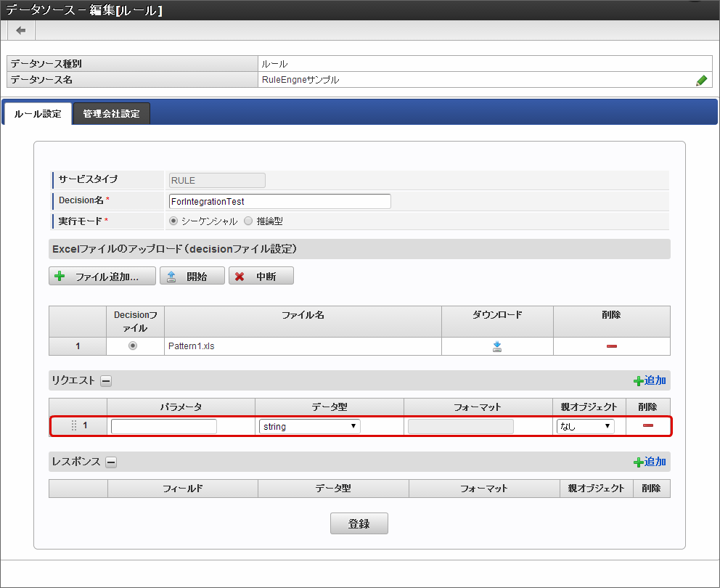Add a request parameter via 追加

pos(650,380)
